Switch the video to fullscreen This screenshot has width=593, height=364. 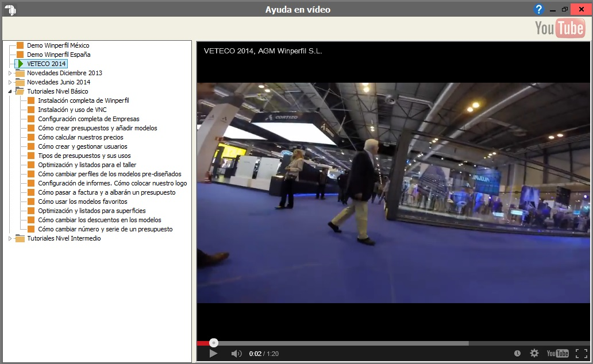pos(582,354)
